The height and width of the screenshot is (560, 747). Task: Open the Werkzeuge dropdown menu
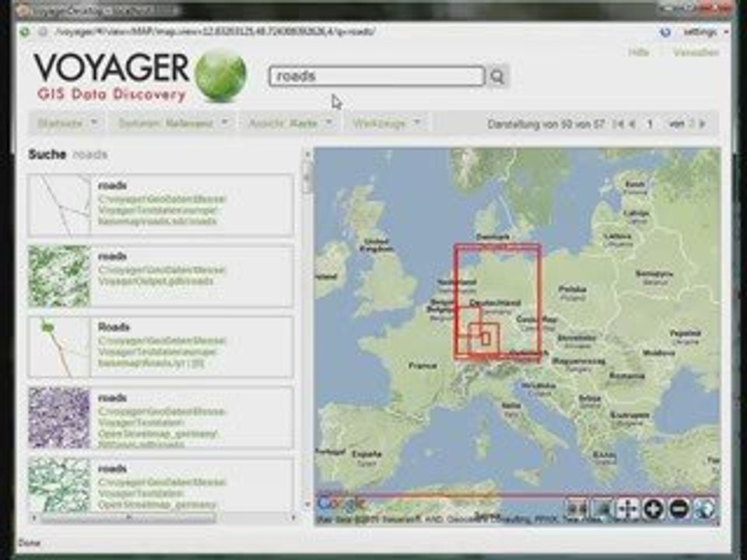pyautogui.click(x=387, y=124)
